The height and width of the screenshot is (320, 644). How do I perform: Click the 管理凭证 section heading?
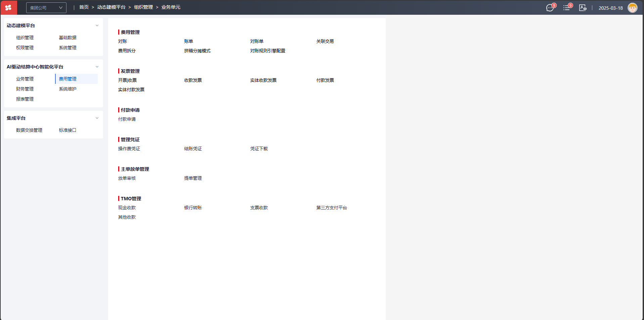click(x=130, y=140)
